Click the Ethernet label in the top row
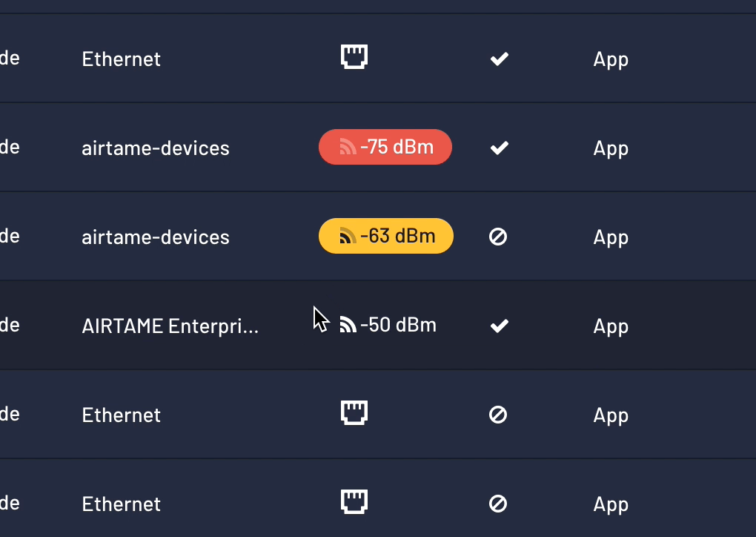756x537 pixels. [x=122, y=59]
